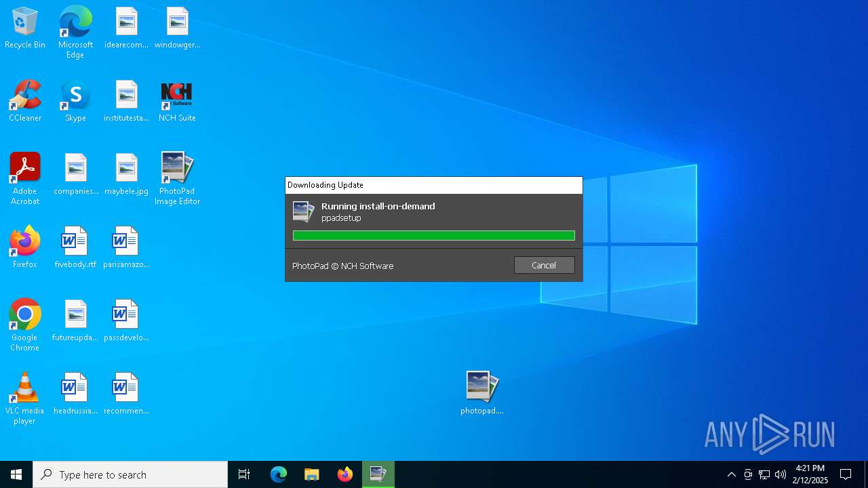The width and height of the screenshot is (868, 488).
Task: Select the parisamazo Word document icon
Action: 126,248
